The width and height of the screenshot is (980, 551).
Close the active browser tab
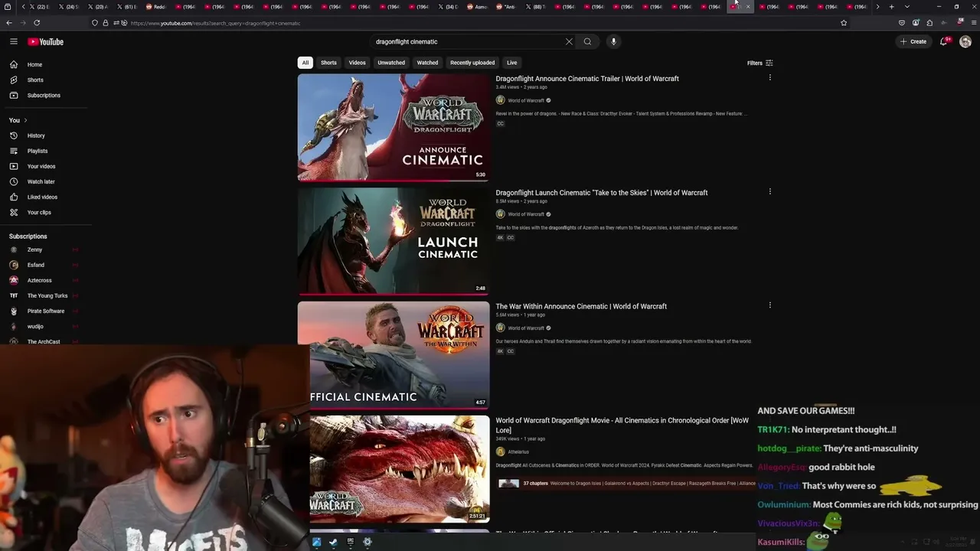coord(748,7)
